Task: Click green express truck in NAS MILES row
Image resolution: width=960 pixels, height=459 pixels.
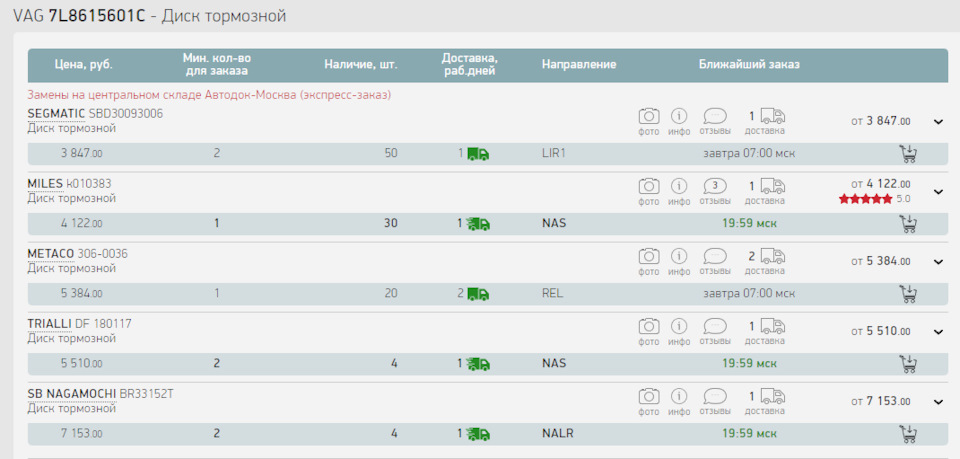Action: pos(478,224)
